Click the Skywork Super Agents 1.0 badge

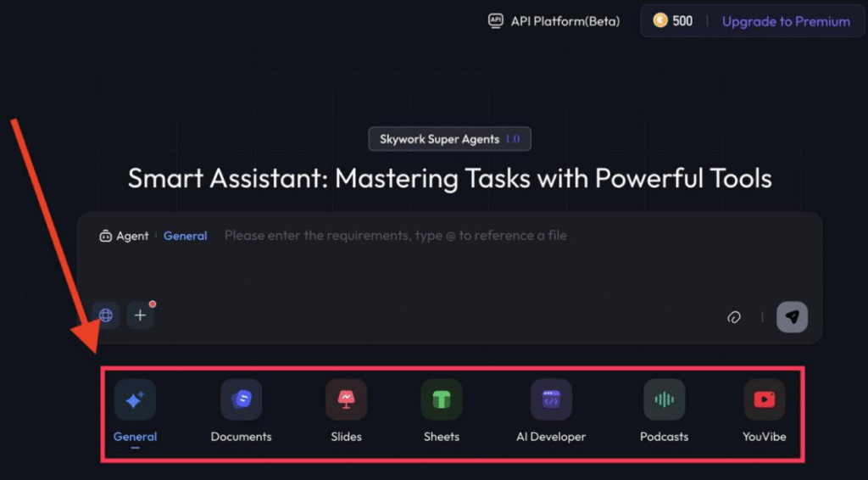point(449,139)
